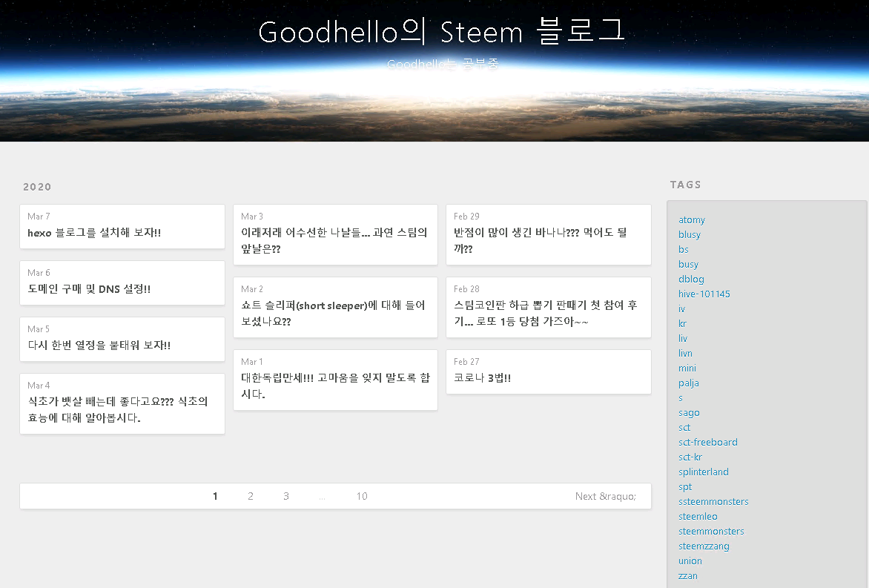This screenshot has height=588, width=869.
Task: Click the Feb 27 post date
Action: coord(466,361)
